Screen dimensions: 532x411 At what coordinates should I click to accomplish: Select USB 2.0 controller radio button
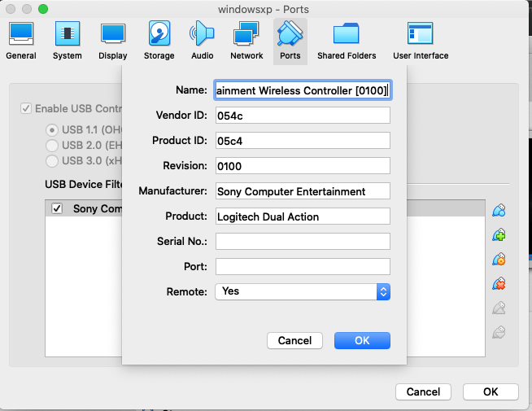(x=52, y=145)
